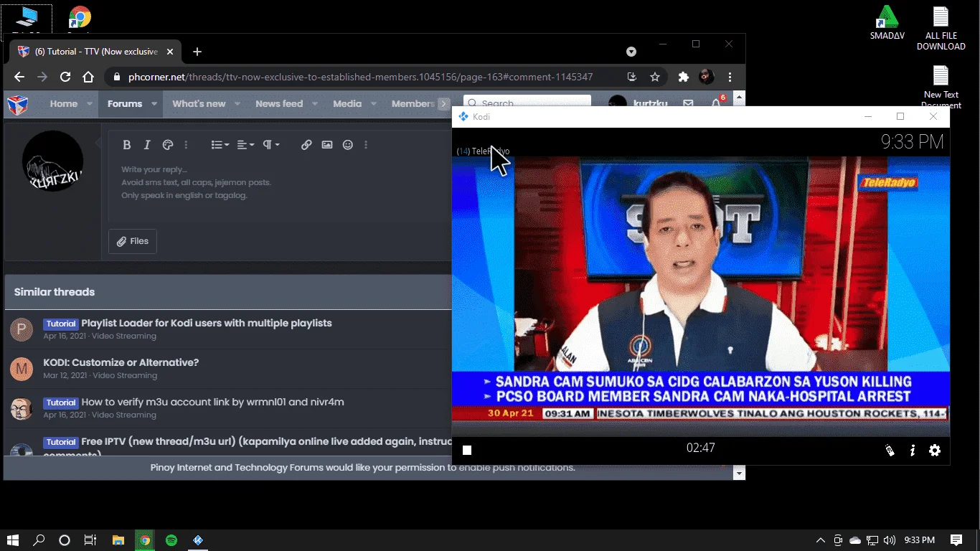Go back in the Chrome browser
Image resolution: width=980 pixels, height=551 pixels.
point(19,77)
